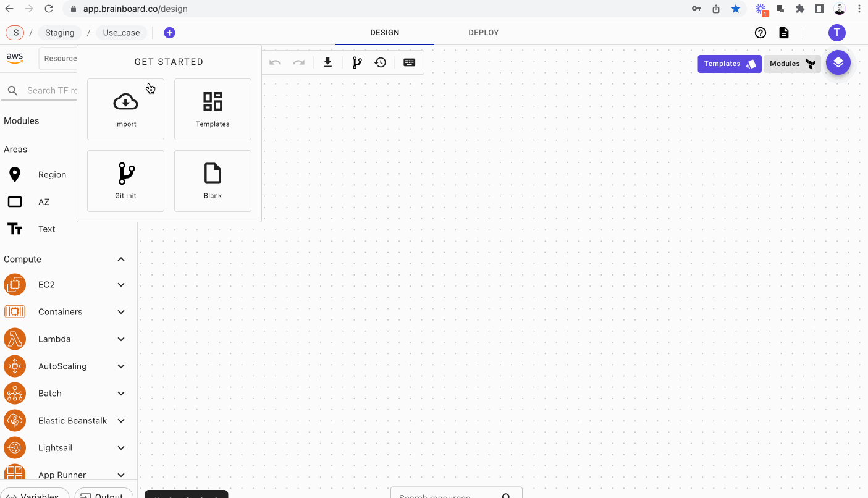868x498 pixels.
Task: Click the Import cloud download card
Action: 125,109
